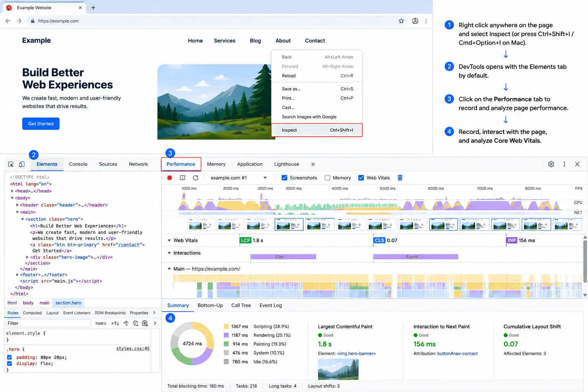Select the Click interaction bar
This screenshot has height=392, width=588.
pos(283,257)
